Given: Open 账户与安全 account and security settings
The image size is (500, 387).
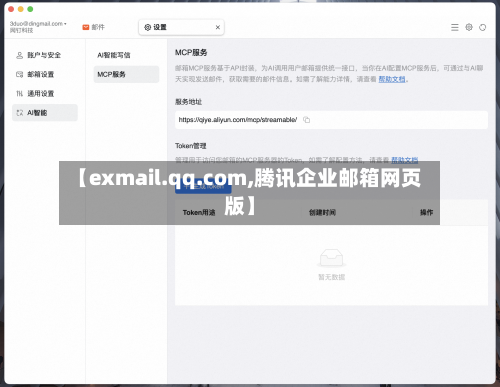Looking at the screenshot, I should [x=45, y=55].
